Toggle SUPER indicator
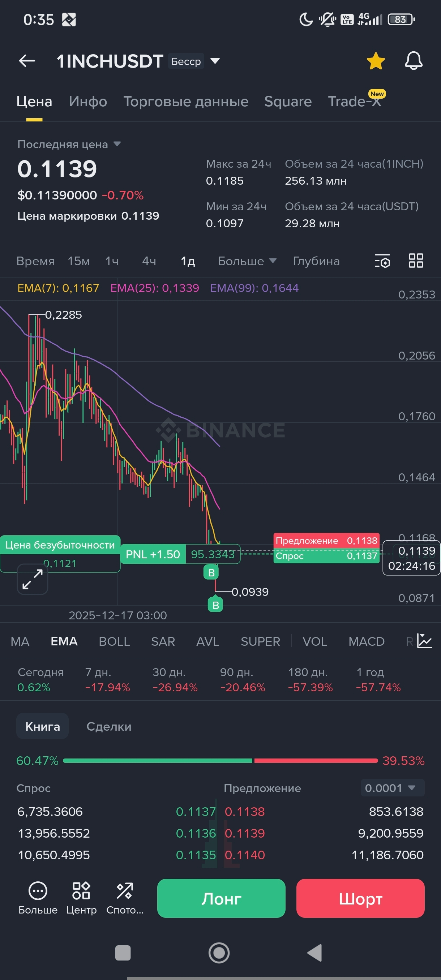This screenshot has height=980, width=441. 260,641
